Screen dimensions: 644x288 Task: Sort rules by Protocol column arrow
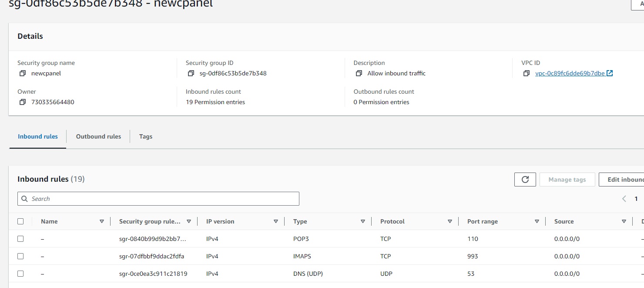450,221
